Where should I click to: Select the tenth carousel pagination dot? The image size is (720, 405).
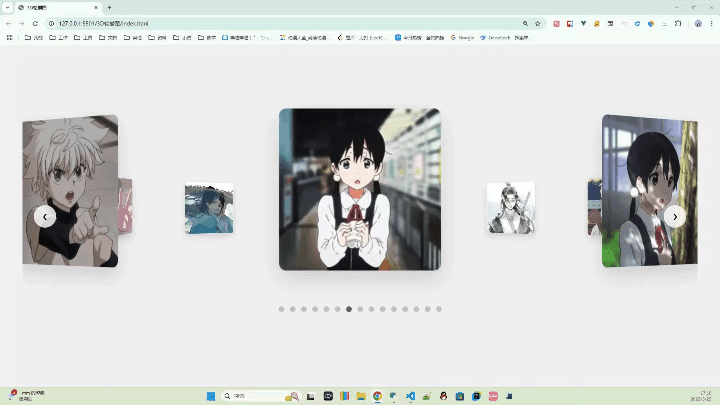pos(383,309)
